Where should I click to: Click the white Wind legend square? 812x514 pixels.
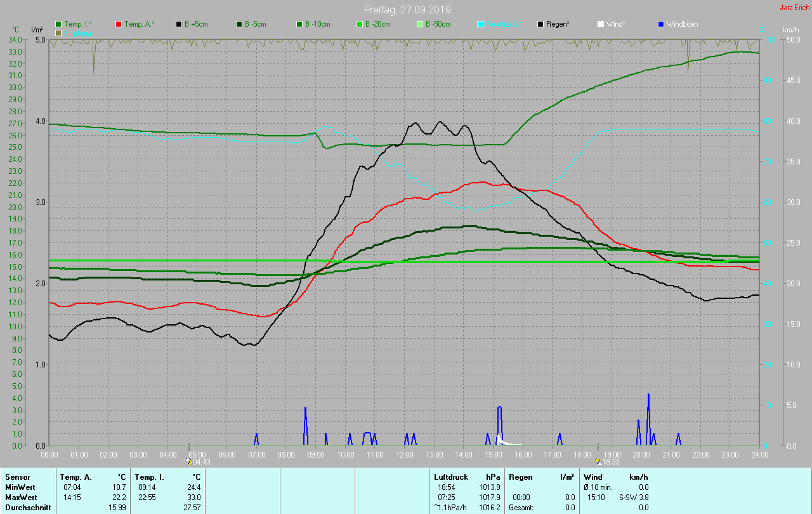click(601, 24)
